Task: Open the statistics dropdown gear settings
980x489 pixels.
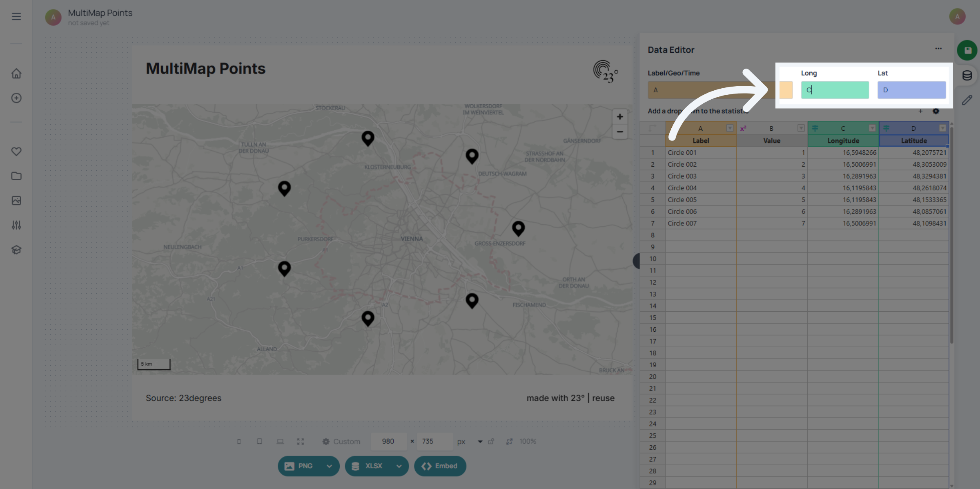Action: coord(936,111)
